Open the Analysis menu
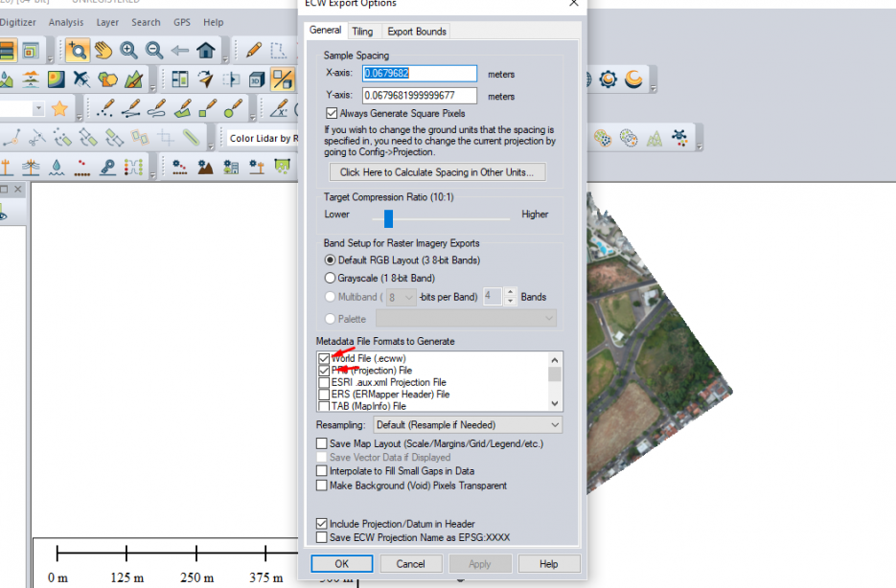The height and width of the screenshot is (588, 896). 66,22
